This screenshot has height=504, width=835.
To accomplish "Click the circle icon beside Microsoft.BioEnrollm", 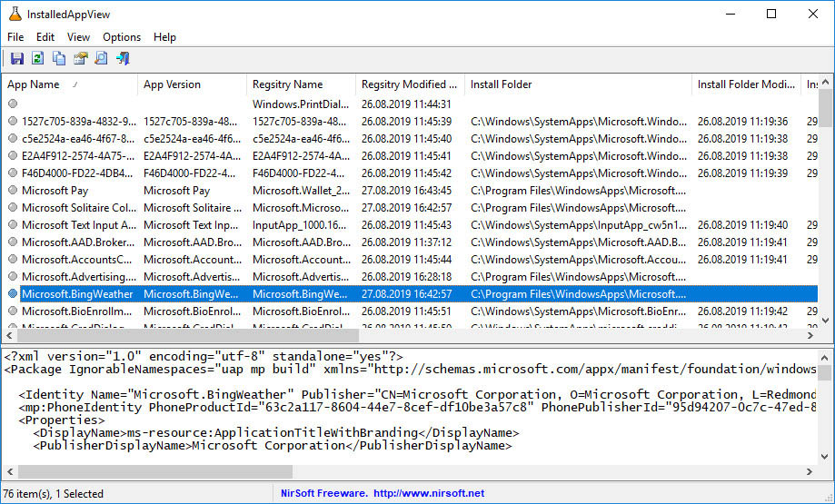I will 13,311.
